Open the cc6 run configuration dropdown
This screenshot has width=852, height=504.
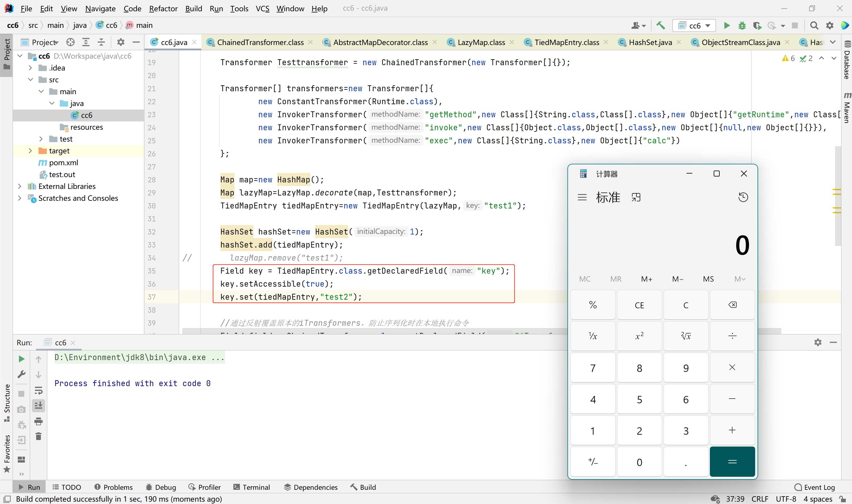tap(695, 25)
